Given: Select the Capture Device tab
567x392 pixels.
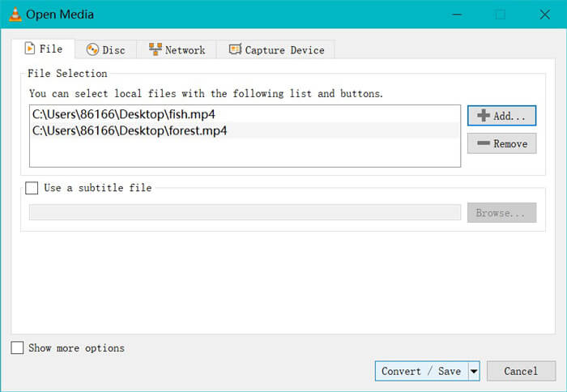Looking at the screenshot, I should (x=276, y=49).
